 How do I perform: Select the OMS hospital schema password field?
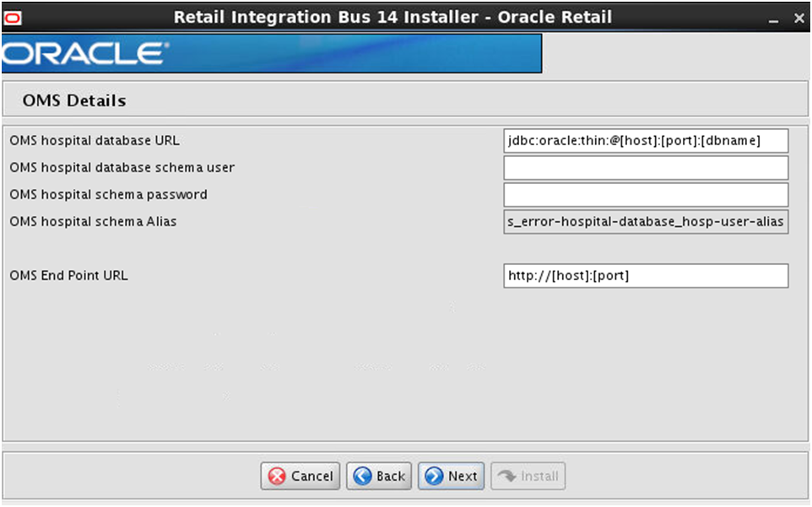point(646,195)
